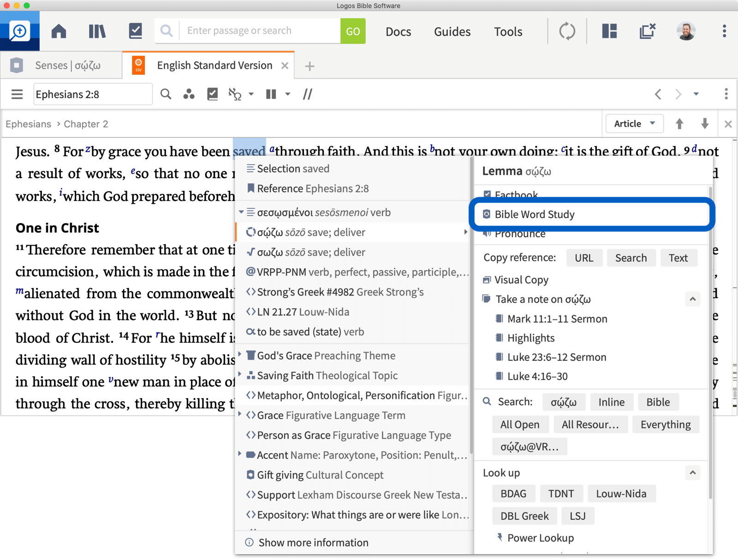Screen dimensions: 738x560
Task: Click the Logos app logo icon
Action: 19,31
